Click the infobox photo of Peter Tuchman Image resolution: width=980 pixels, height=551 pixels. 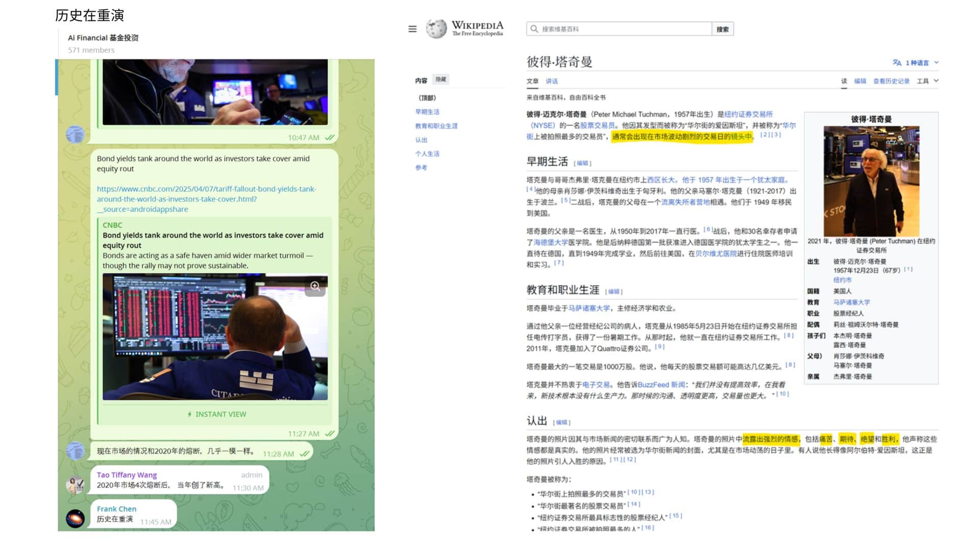(871, 181)
